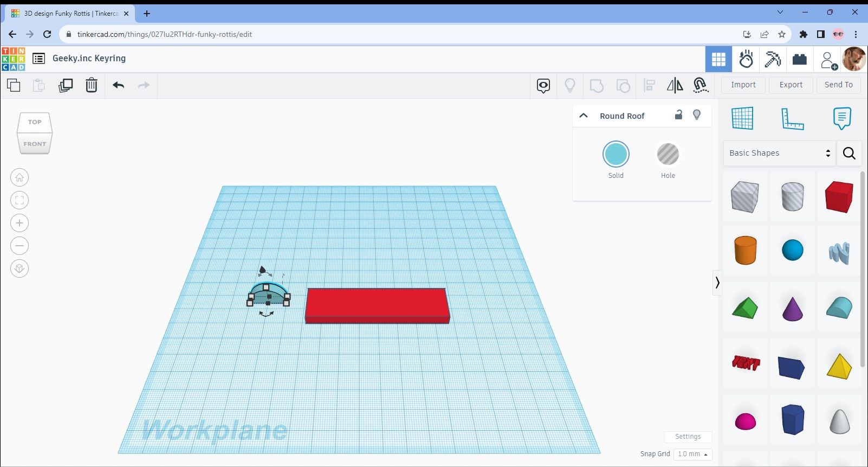Pick the red Text shape
This screenshot has height=467, width=868.
[746, 363]
